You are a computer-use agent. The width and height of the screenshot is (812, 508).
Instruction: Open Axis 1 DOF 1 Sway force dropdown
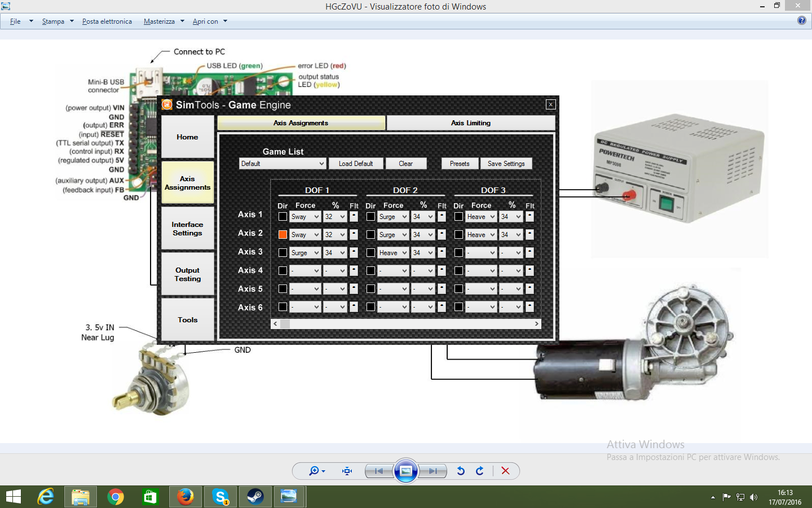[305, 217]
